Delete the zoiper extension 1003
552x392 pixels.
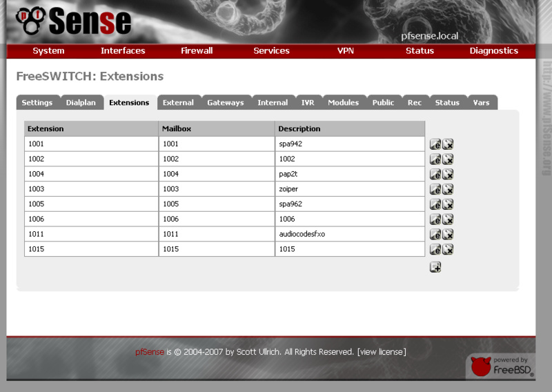(x=448, y=190)
